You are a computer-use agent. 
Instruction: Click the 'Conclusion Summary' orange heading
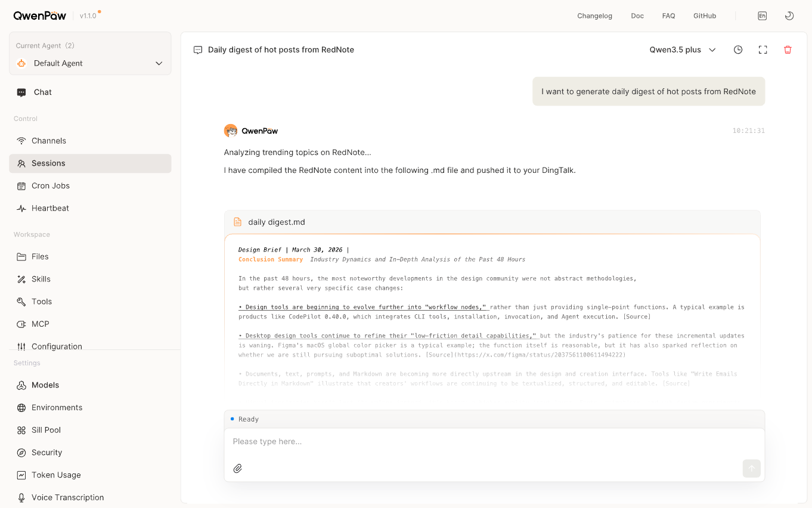271,259
